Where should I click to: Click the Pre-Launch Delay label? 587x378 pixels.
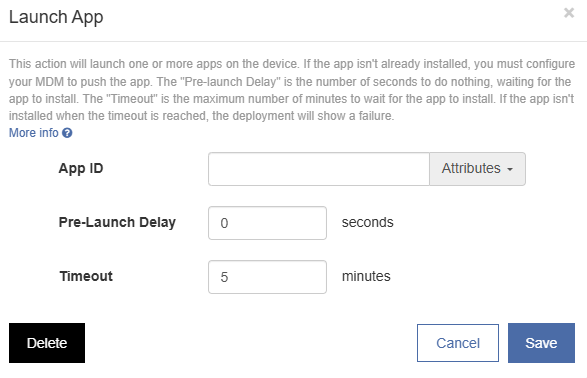pos(117,222)
